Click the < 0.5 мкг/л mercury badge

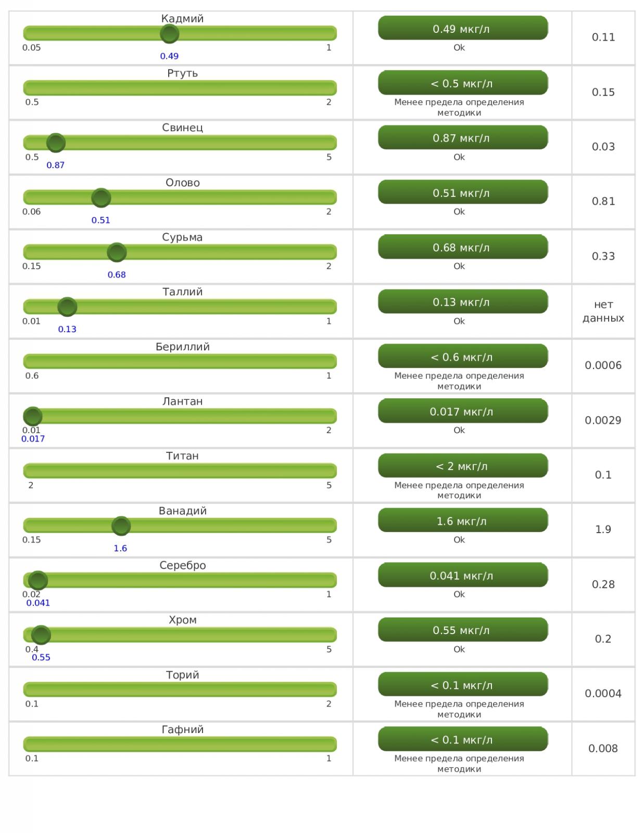coord(463,83)
